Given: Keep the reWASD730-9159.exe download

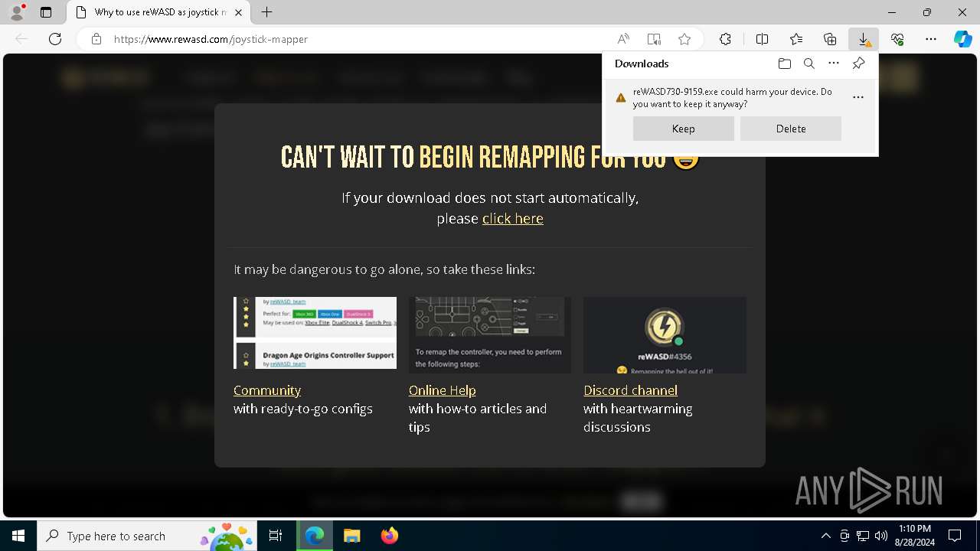Looking at the screenshot, I should pyautogui.click(x=683, y=129).
